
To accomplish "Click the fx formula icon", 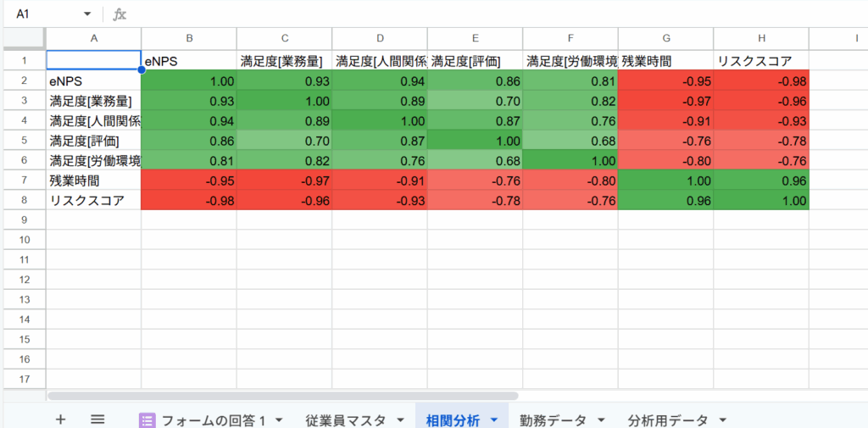I will [x=120, y=14].
